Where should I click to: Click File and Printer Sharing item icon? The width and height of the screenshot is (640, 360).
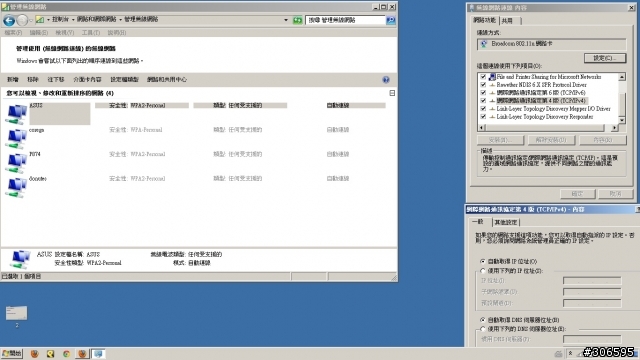(492, 77)
